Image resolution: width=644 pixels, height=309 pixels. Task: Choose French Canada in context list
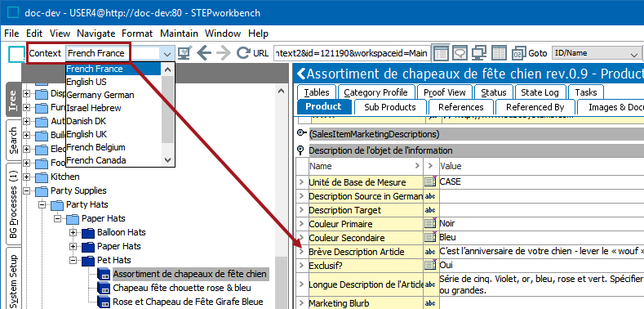tap(113, 160)
